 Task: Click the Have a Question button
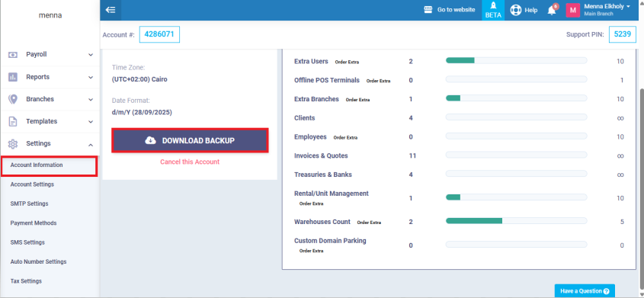pos(585,291)
